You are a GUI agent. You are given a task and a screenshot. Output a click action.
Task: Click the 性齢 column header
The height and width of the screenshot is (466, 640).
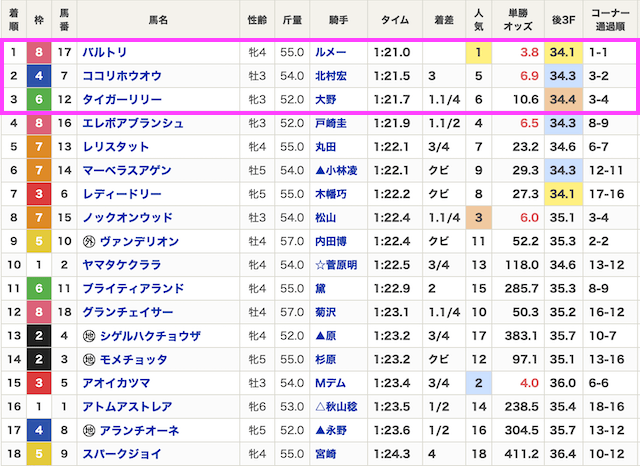tap(258, 20)
